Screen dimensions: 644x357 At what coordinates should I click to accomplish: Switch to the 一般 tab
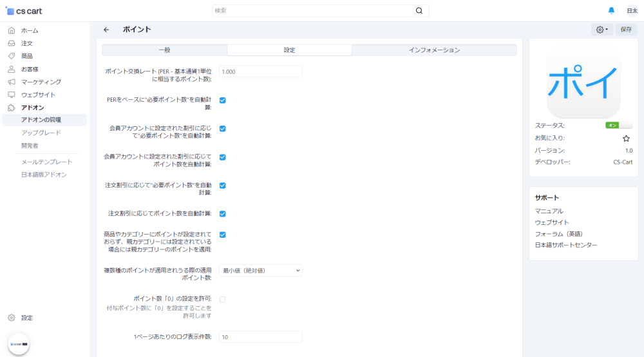click(164, 50)
